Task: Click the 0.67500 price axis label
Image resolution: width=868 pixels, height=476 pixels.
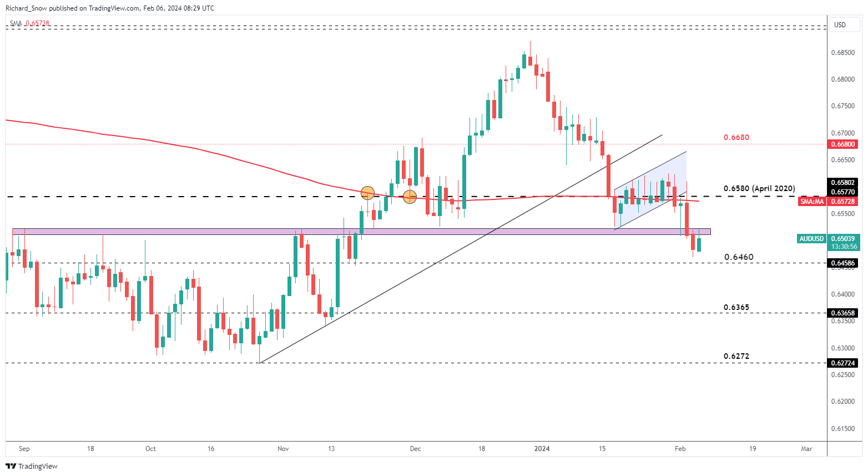Action: coord(842,106)
